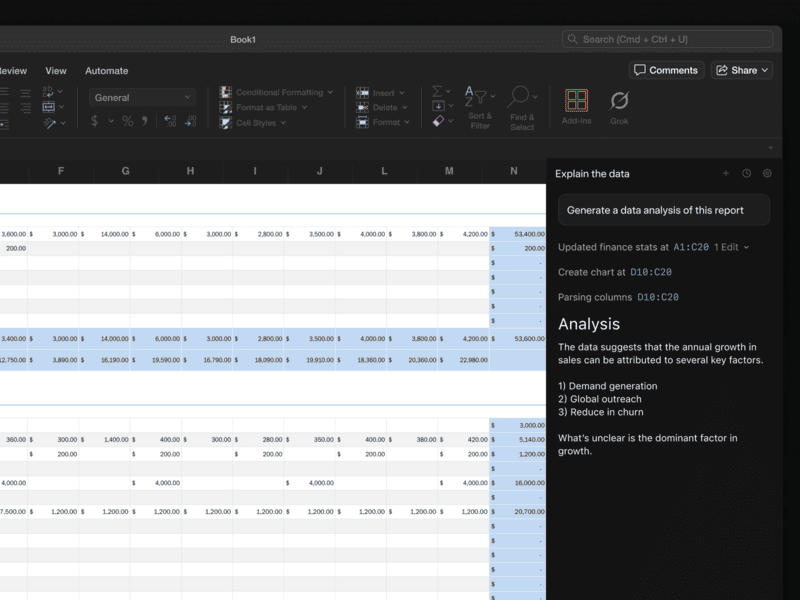Image resolution: width=800 pixels, height=600 pixels.
Task: Open Sort & Filter tool
Action: click(480, 108)
